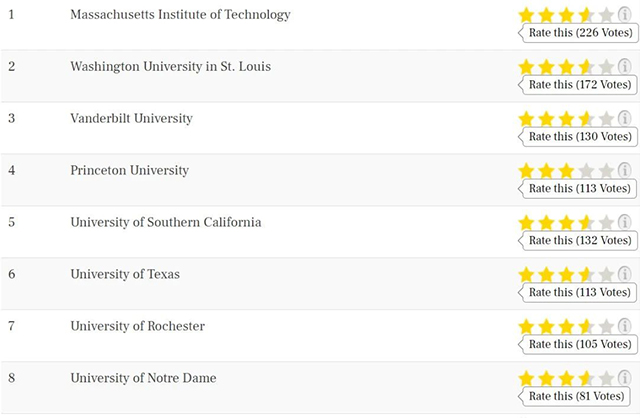Click Rate this (226 Votes) label
The width and height of the screenshot is (640, 418).
(580, 33)
